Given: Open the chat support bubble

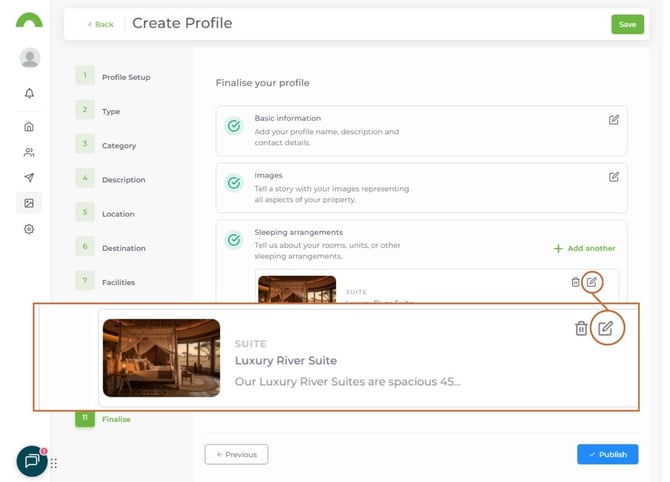Looking at the screenshot, I should [32, 461].
